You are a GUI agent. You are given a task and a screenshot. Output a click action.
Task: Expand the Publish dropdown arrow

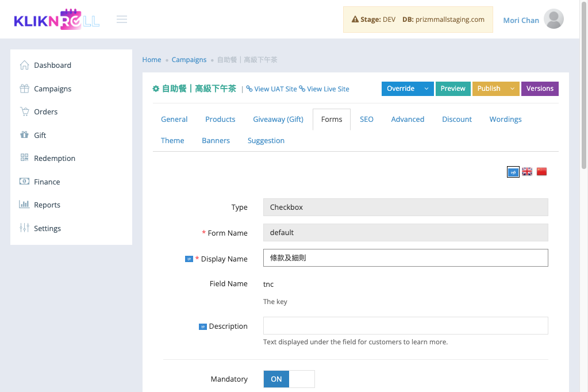coord(512,89)
